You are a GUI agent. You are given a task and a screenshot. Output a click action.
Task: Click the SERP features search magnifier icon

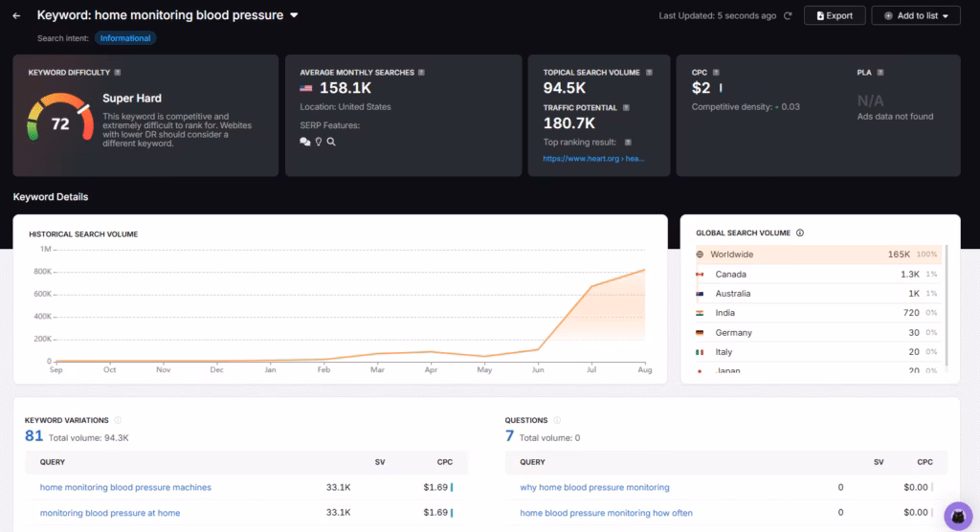[x=331, y=142]
